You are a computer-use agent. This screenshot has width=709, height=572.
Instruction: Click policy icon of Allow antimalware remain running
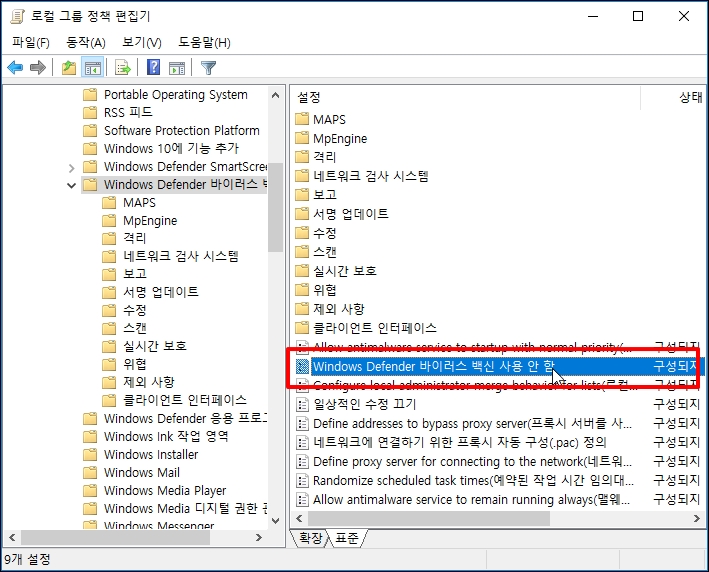tap(302, 500)
